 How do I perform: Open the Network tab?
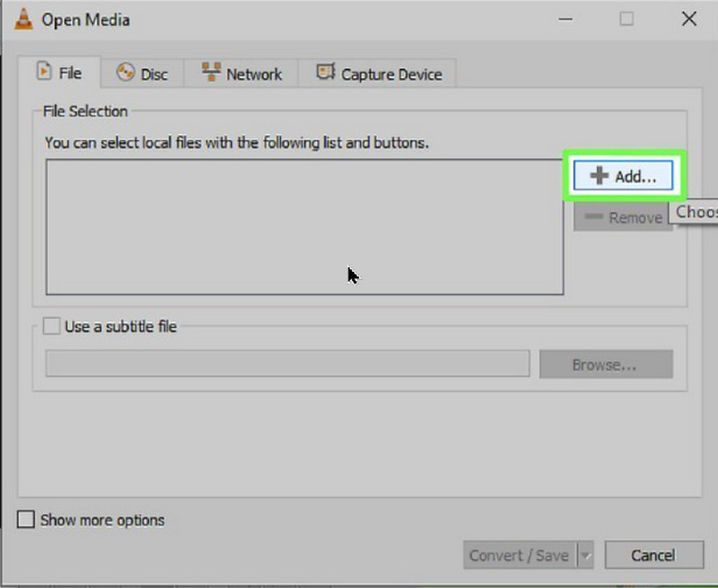coord(241,75)
